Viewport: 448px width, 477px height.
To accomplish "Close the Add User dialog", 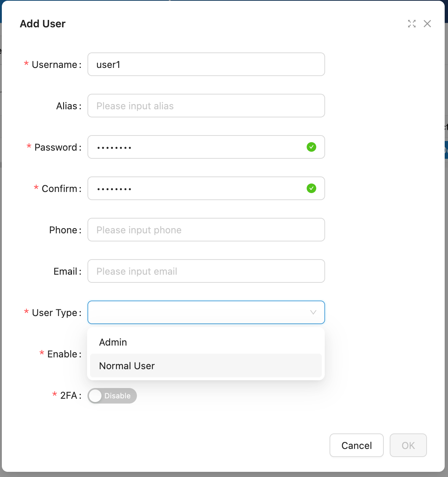I will [x=427, y=24].
